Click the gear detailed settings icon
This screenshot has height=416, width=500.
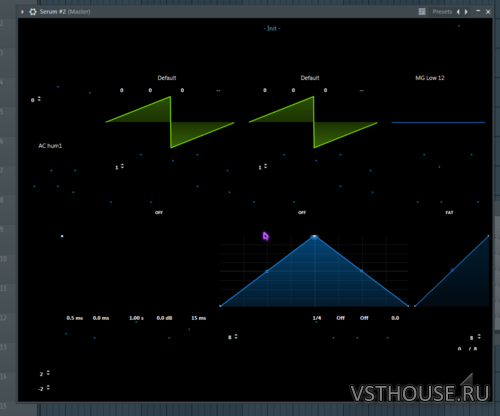pyautogui.click(x=33, y=12)
